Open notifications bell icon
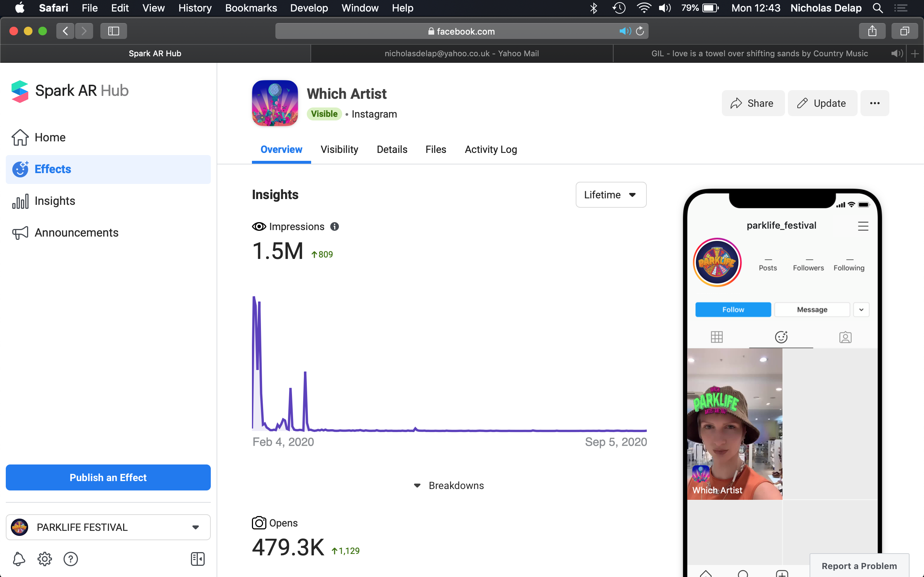Viewport: 924px width, 577px height. pos(19,559)
